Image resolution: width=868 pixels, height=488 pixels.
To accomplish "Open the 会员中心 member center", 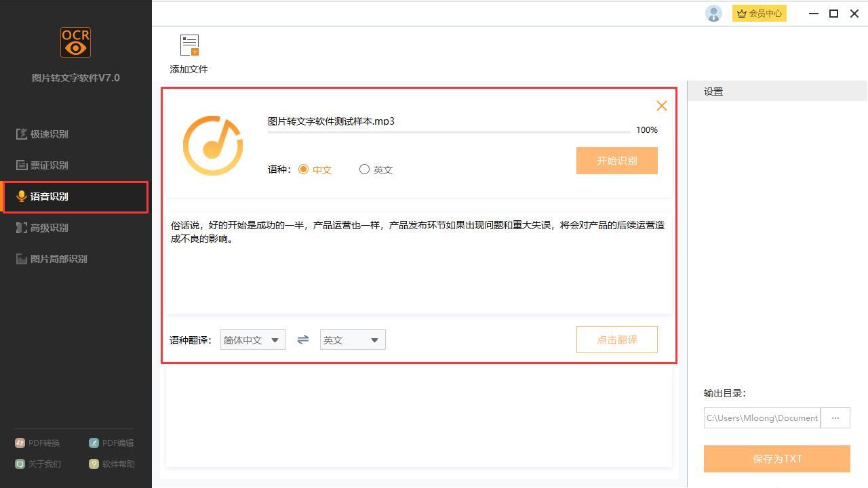I will [x=759, y=14].
